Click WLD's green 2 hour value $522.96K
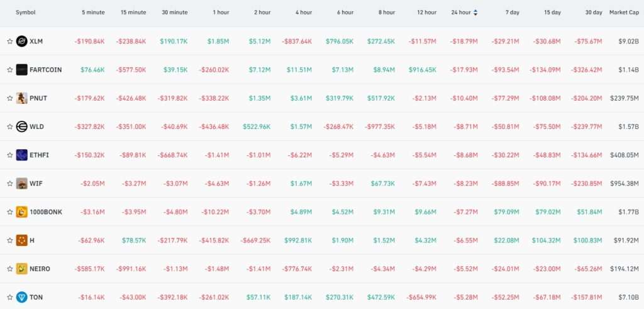Image resolution: width=644 pixels, height=309 pixels. click(257, 126)
